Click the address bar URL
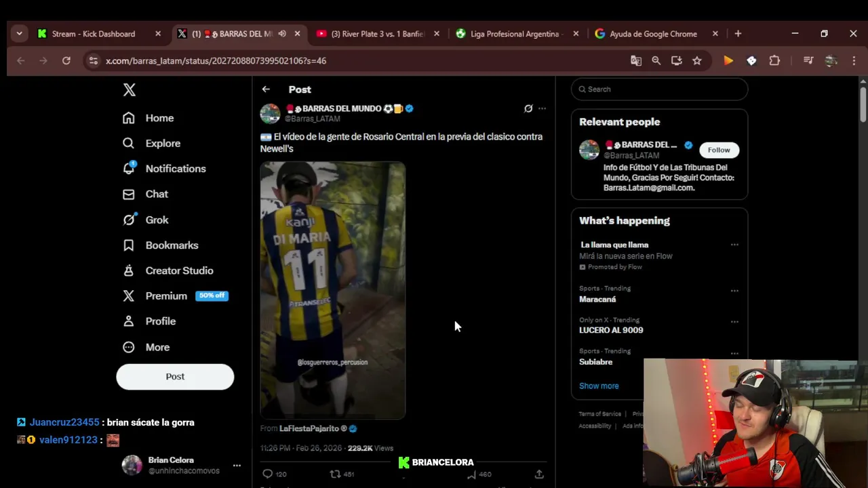The height and width of the screenshot is (488, 868). pos(216,60)
